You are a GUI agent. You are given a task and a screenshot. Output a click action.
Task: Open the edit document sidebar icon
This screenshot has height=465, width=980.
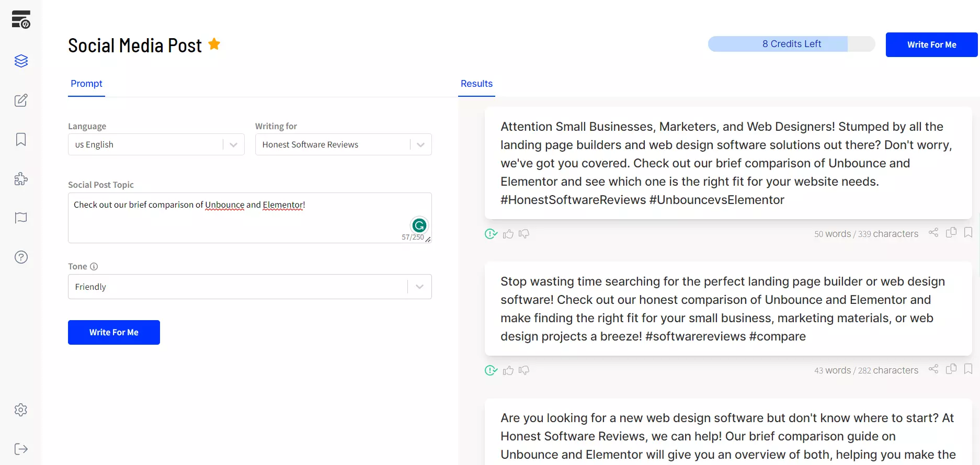pos(21,100)
